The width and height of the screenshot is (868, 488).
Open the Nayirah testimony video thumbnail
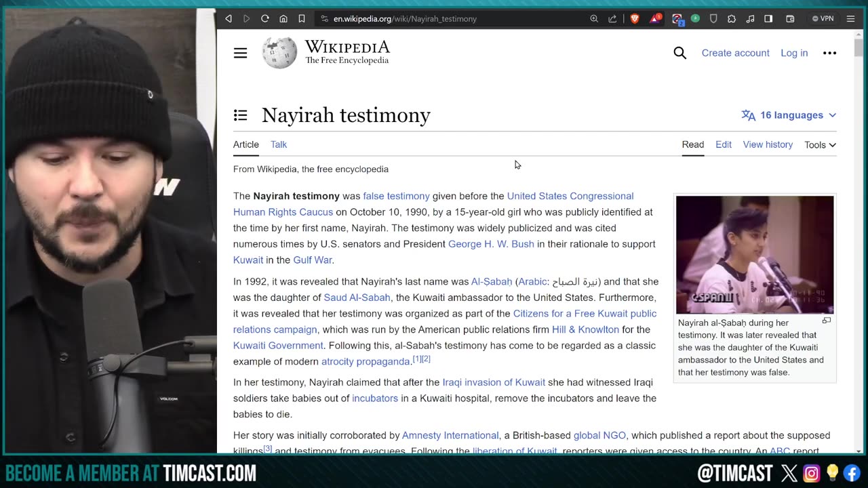(x=755, y=255)
